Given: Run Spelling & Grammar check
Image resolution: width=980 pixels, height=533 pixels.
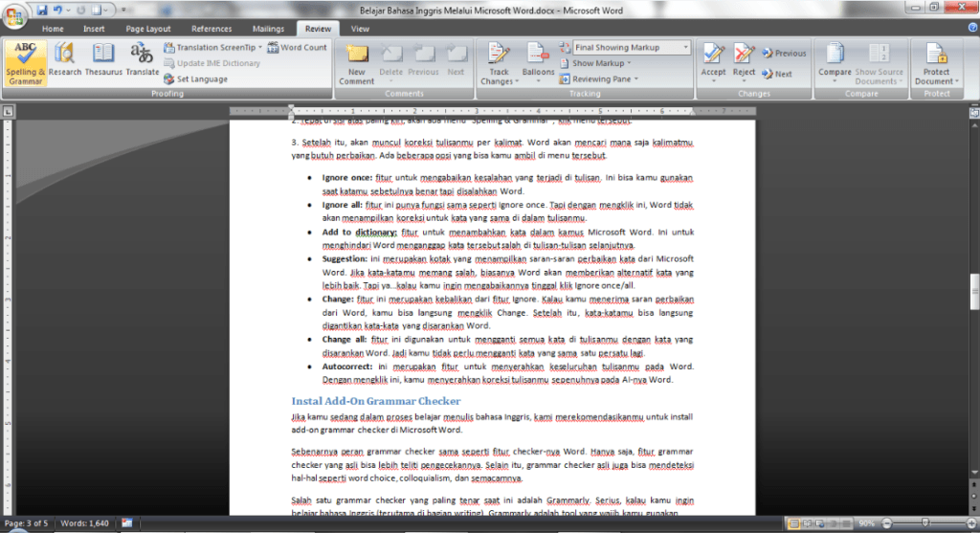Looking at the screenshot, I should (x=26, y=63).
